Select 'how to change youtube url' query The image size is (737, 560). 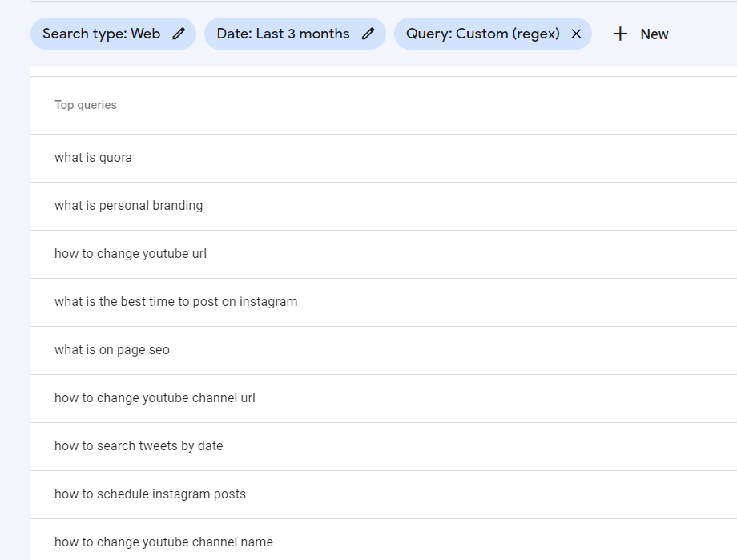131,254
